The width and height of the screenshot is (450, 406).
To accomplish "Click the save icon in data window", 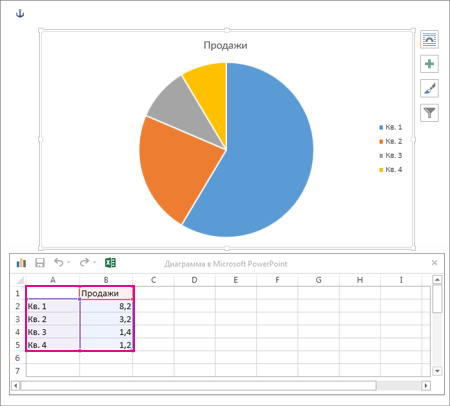I will [x=40, y=263].
